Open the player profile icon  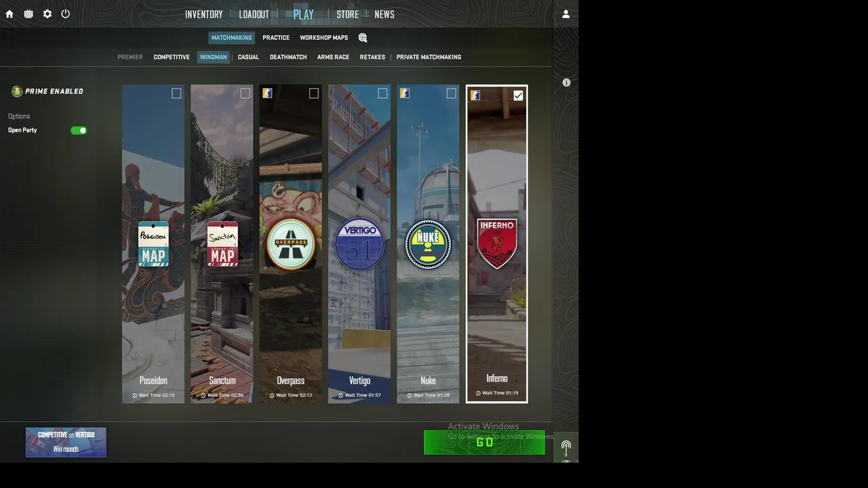pos(566,14)
